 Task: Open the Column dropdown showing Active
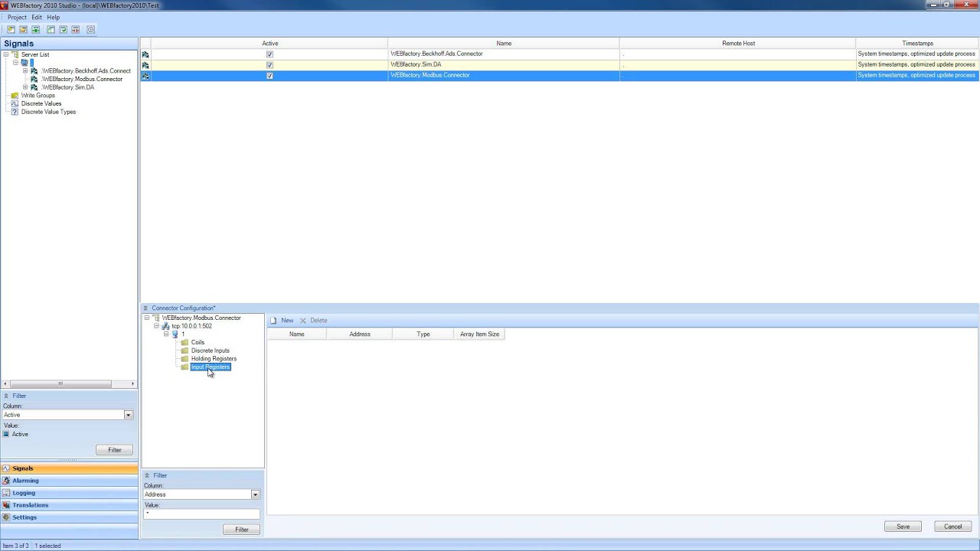128,416
